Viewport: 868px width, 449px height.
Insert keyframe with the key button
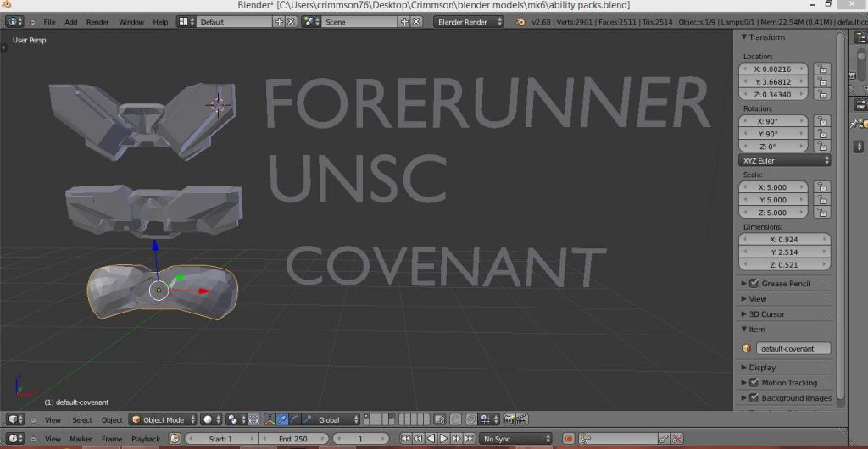[x=664, y=439]
